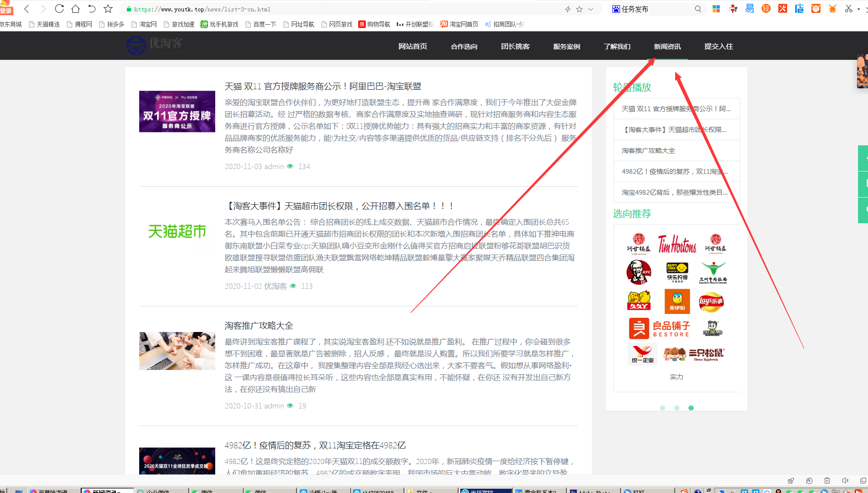Open article 【淘客大事件】天猫超市团长权限 title
The image size is (868, 493).
[340, 206]
